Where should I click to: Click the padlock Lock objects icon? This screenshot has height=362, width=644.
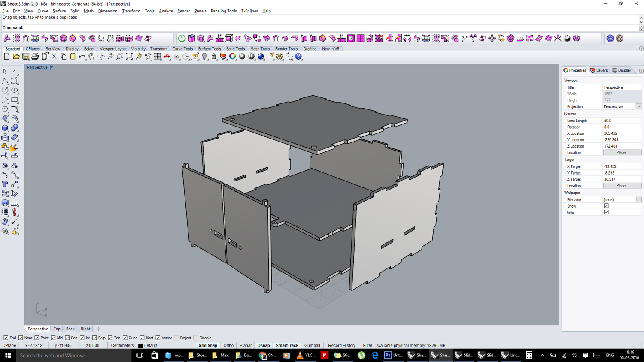point(214,57)
